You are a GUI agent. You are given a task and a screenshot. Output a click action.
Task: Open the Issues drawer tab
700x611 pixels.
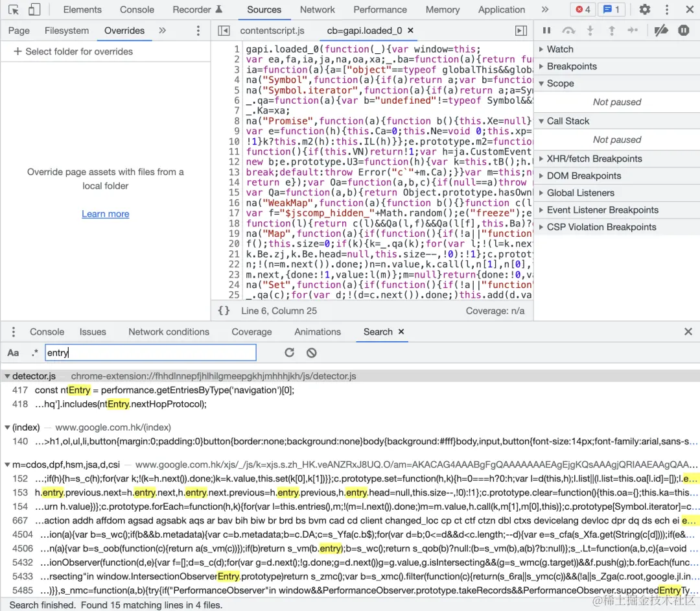(93, 332)
